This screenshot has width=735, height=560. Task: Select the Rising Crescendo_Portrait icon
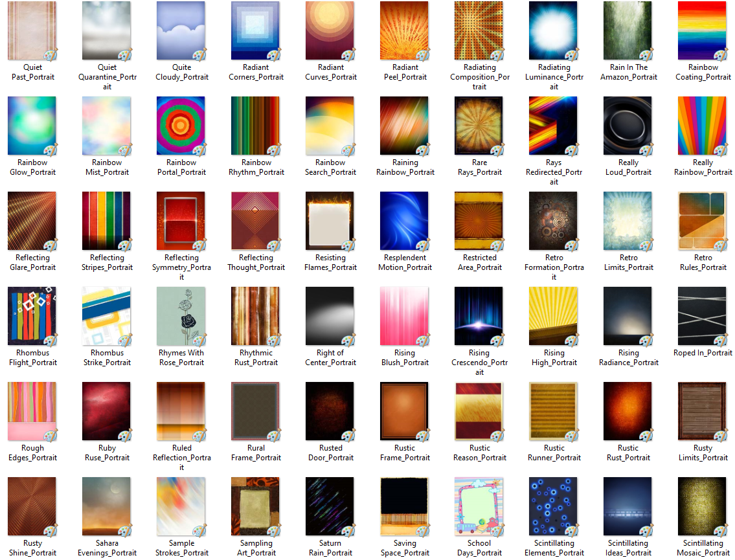[479, 316]
